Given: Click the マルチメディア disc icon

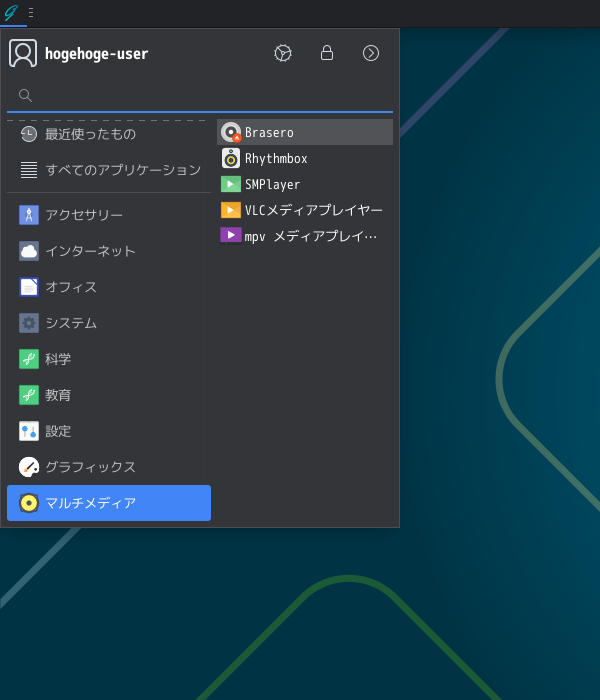Looking at the screenshot, I should (x=29, y=503).
